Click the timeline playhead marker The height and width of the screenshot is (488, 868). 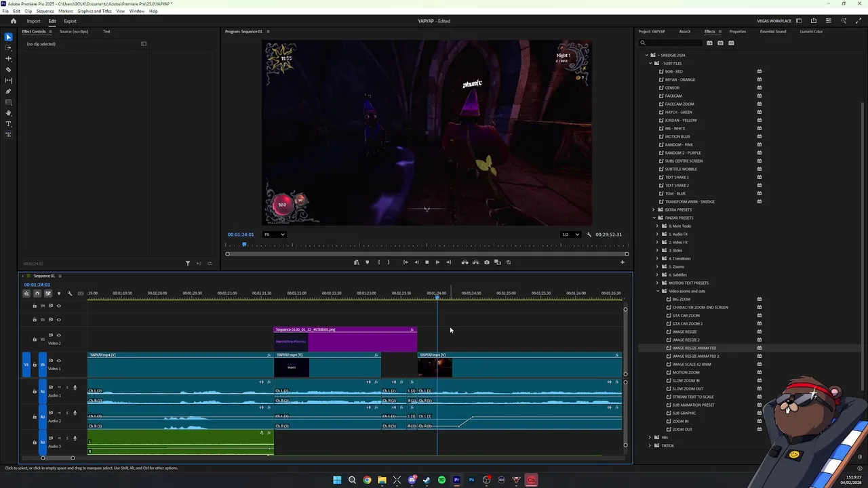coord(437,297)
